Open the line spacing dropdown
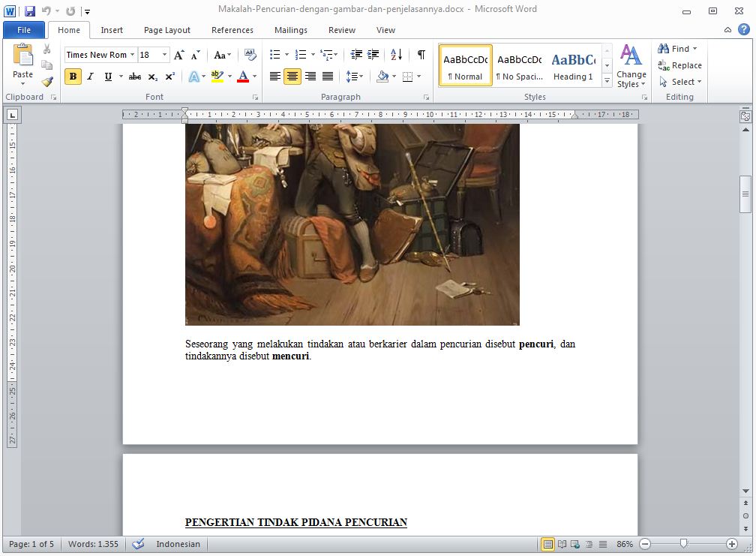Image resolution: width=756 pixels, height=556 pixels. click(x=354, y=77)
